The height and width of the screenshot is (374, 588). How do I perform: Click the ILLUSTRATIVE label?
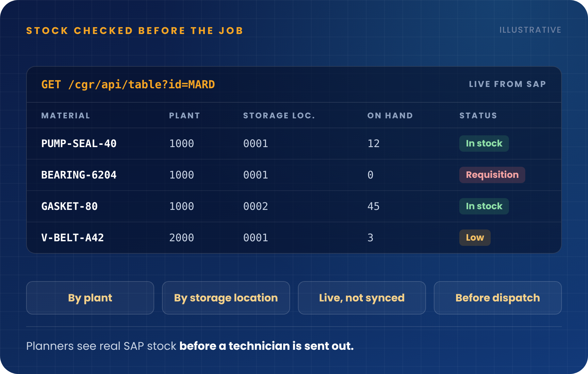coord(530,30)
